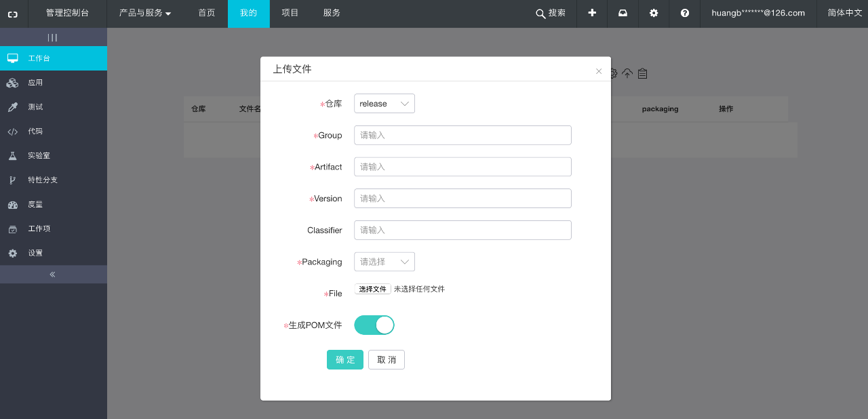Click the 度量 gauge icon in sidebar
The image size is (868, 419).
pyautogui.click(x=13, y=205)
